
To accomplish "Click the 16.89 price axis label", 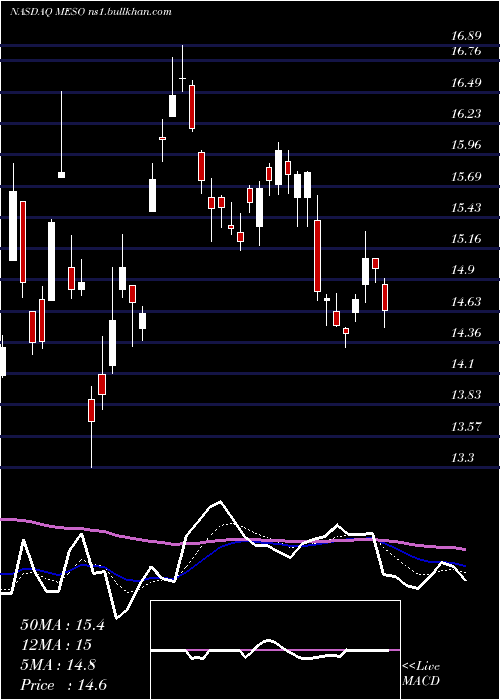I will 466,36.
